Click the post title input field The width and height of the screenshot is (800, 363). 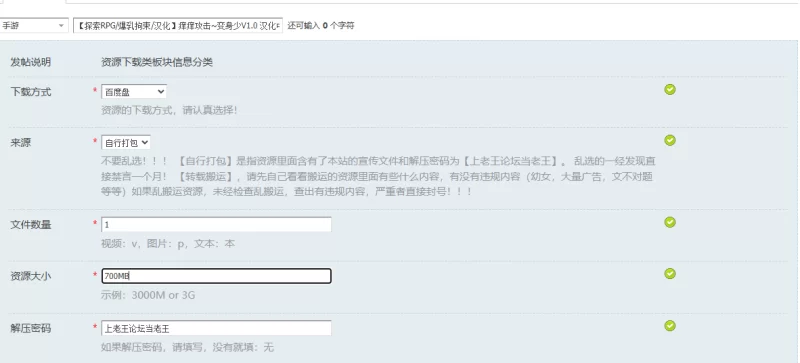point(178,26)
